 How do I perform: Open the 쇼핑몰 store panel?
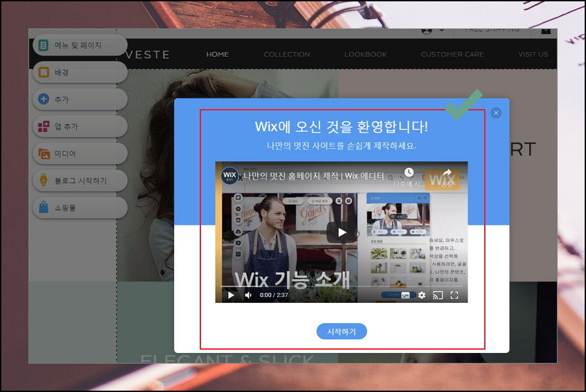coord(80,208)
